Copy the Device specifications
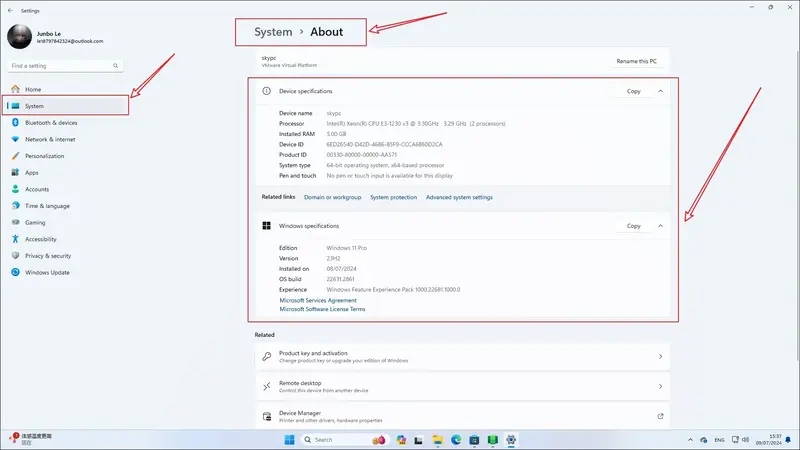The height and width of the screenshot is (450, 800). click(633, 91)
